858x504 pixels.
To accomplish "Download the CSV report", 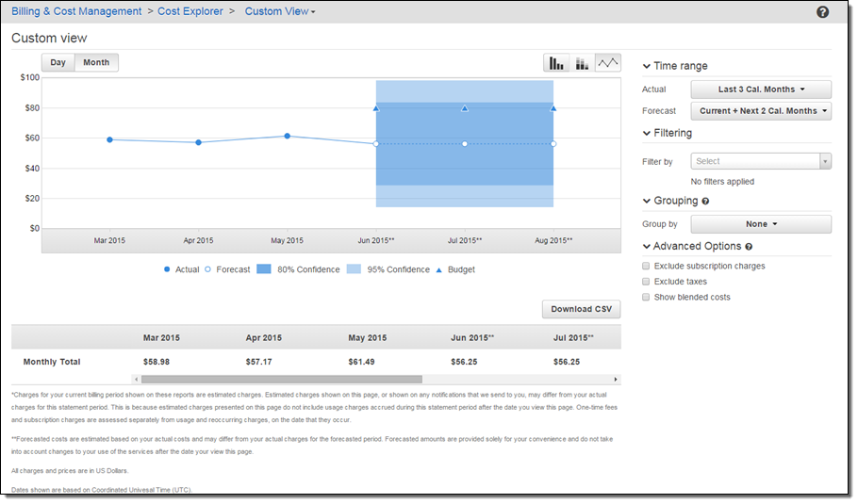I will point(581,309).
